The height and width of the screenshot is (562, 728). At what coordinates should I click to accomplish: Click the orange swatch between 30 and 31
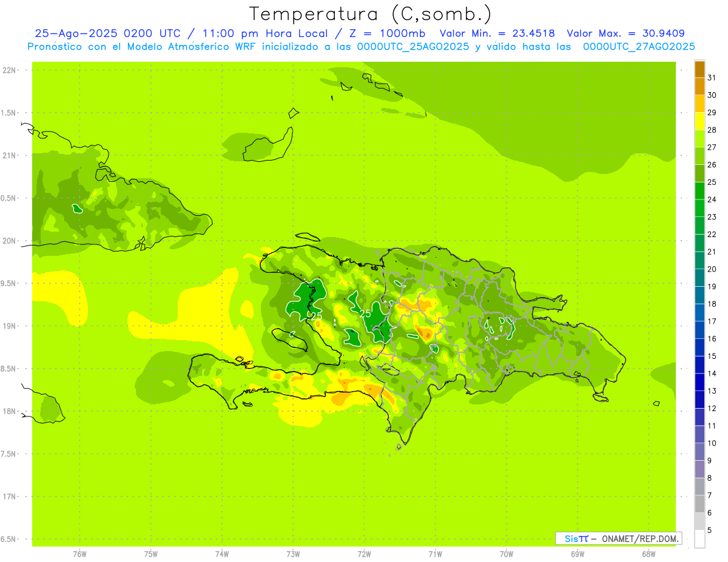pyautogui.click(x=699, y=86)
